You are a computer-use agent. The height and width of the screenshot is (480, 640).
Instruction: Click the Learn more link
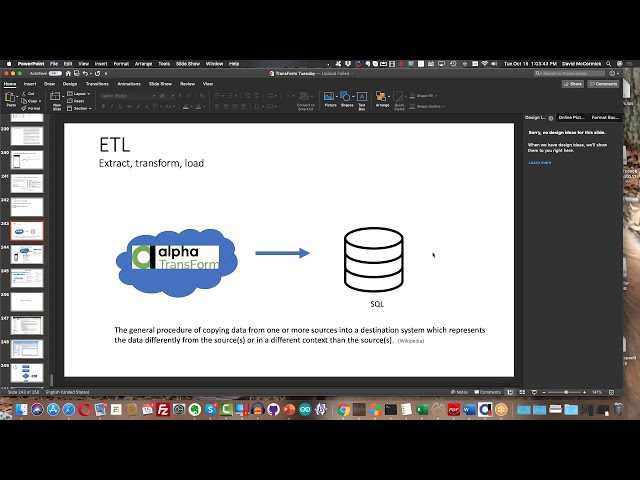[540, 162]
